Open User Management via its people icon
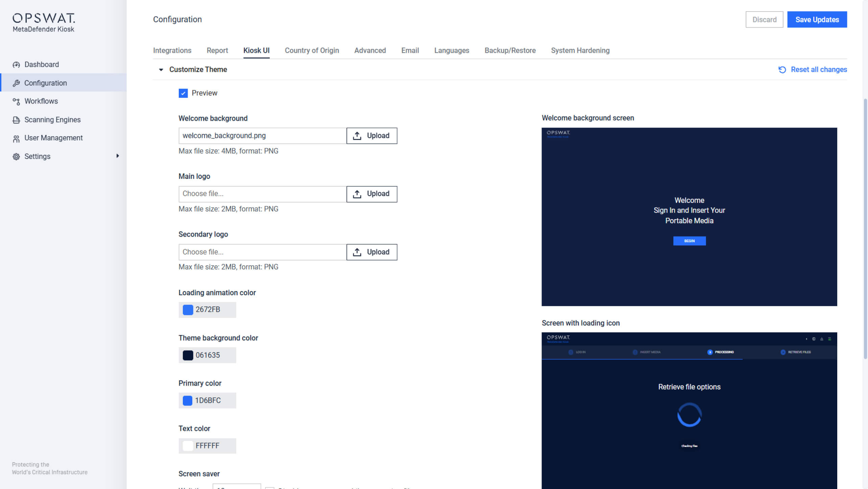The height and width of the screenshot is (489, 868). click(x=16, y=138)
